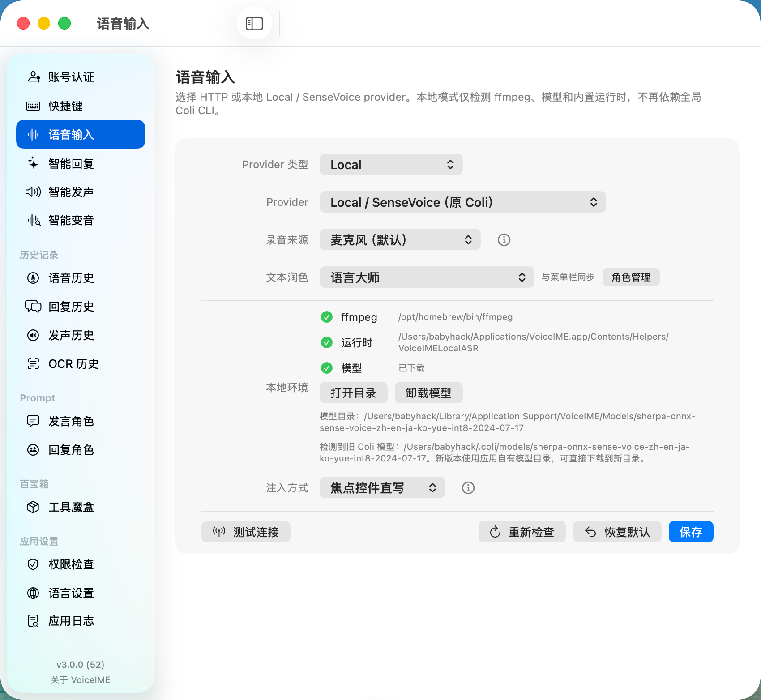Click 卸载模型 button
Screen dimensions: 761x700
[x=429, y=393]
